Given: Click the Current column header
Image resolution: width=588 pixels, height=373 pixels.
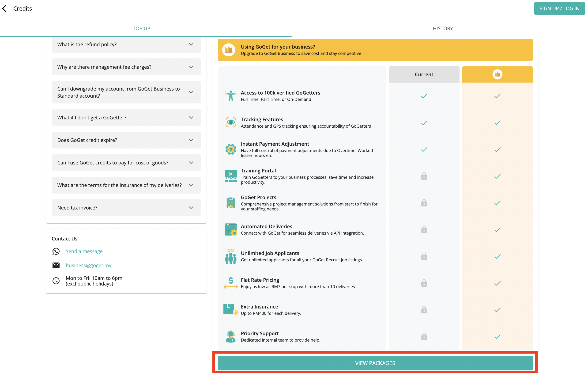Looking at the screenshot, I should 424,75.
